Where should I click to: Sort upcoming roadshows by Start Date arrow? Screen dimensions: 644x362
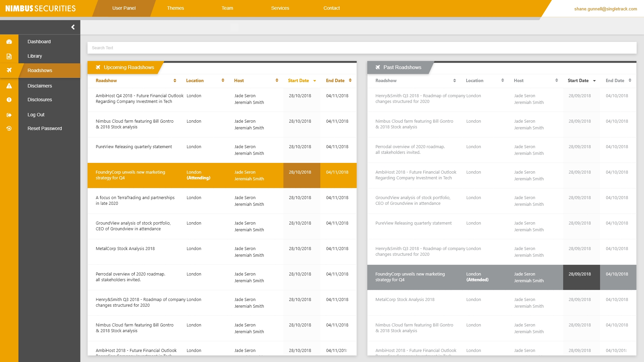315,81
